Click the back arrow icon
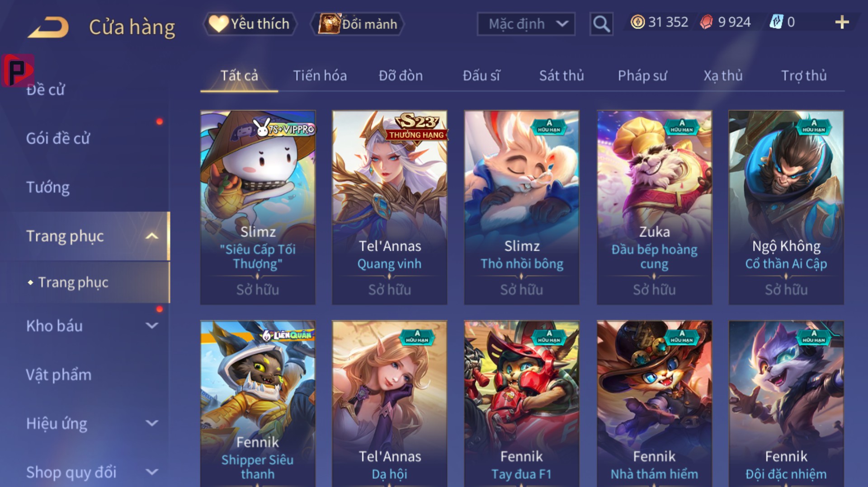868x487 pixels. [x=48, y=27]
